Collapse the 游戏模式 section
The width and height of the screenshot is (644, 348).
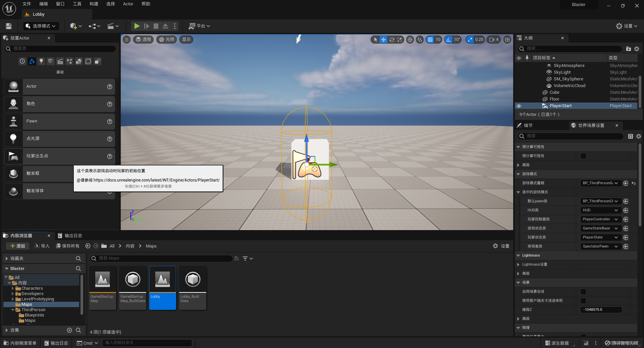(518, 174)
